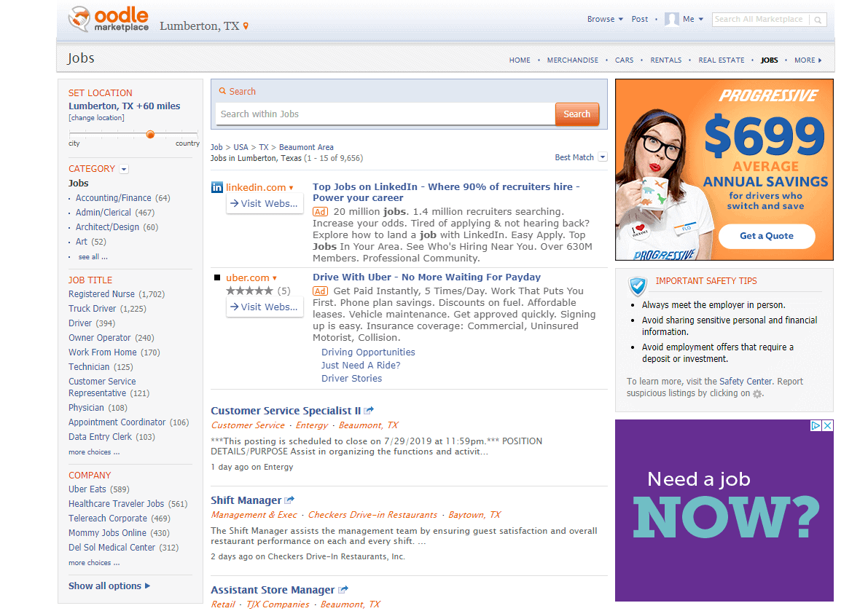This screenshot has width=868, height=611.
Task: Open the Me account dropdown
Action: (692, 19)
